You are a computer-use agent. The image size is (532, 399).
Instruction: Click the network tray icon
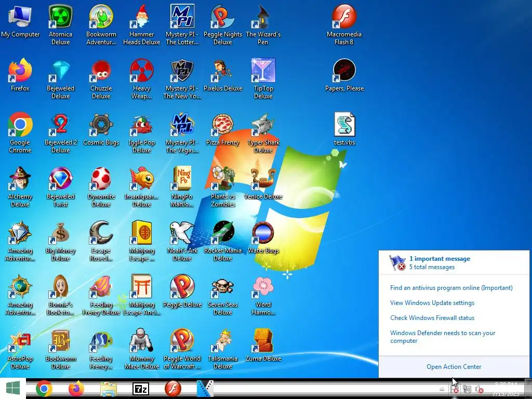pos(467,389)
